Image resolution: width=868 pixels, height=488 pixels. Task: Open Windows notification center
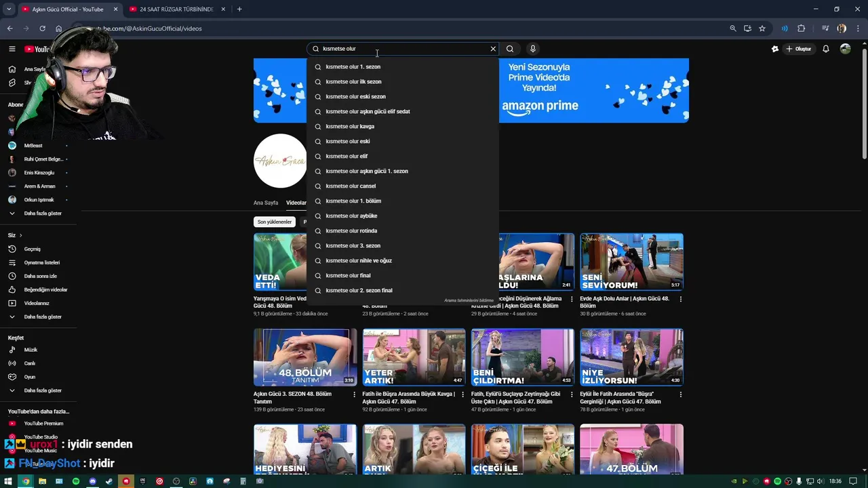[853, 481]
